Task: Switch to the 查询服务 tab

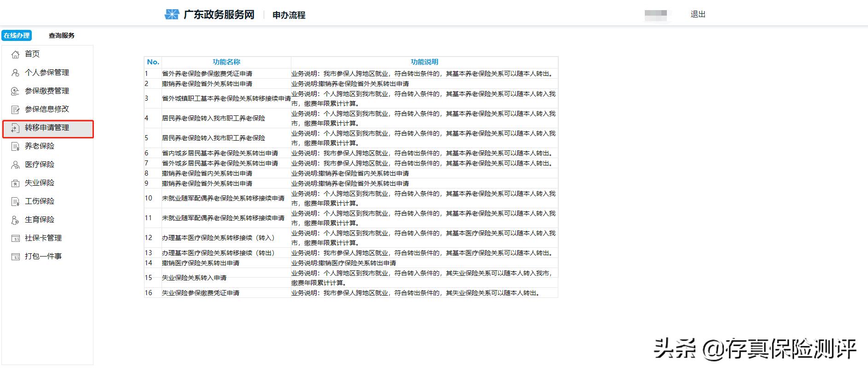Action: point(62,35)
